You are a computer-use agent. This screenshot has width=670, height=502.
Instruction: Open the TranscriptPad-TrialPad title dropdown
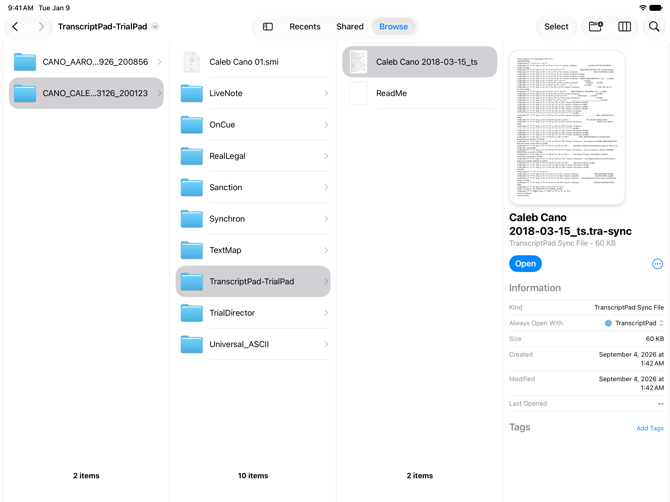(x=156, y=26)
